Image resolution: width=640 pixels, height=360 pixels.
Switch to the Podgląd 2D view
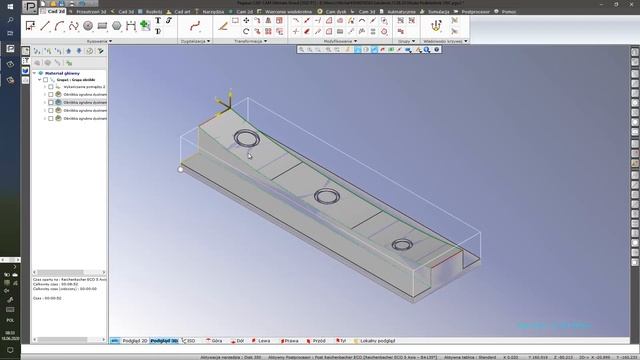point(135,341)
